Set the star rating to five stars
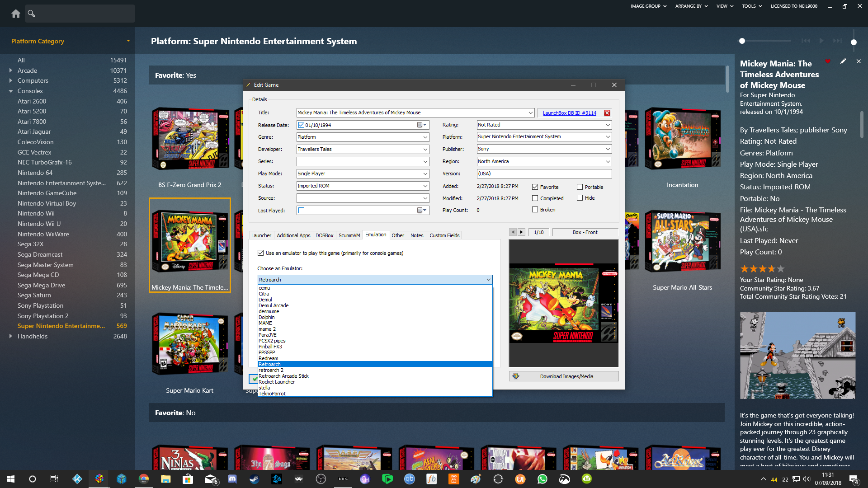The image size is (868, 488). coord(781,269)
